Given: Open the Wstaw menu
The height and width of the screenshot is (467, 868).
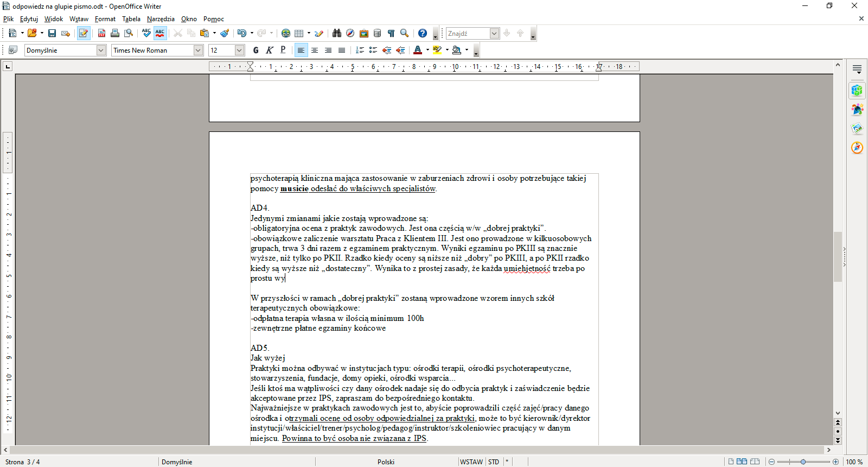Looking at the screenshot, I should (x=79, y=19).
